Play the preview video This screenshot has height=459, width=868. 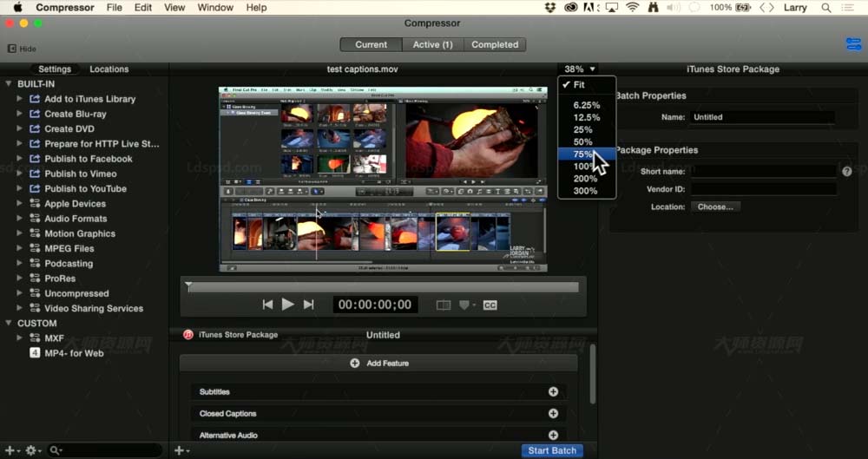tap(288, 304)
